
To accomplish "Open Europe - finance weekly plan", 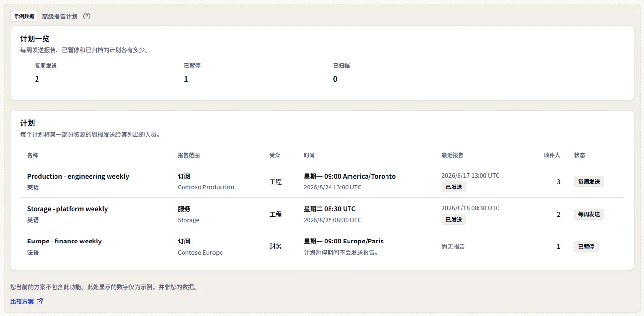I will (64, 241).
